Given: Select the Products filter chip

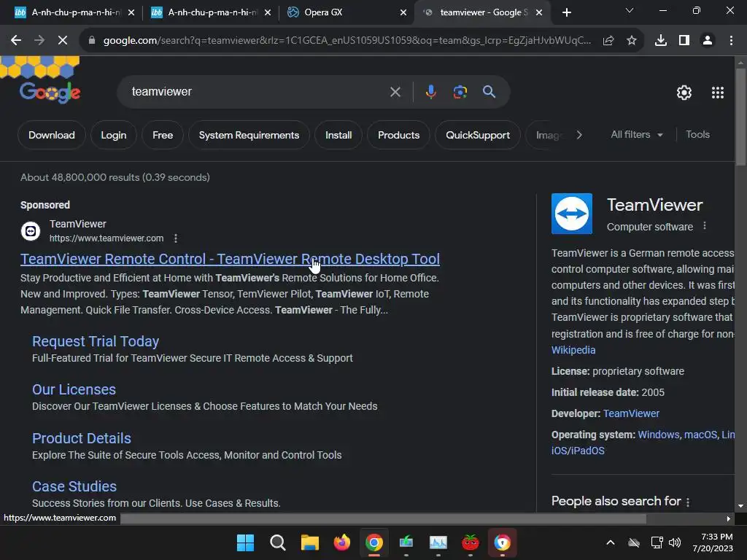Looking at the screenshot, I should 398,135.
